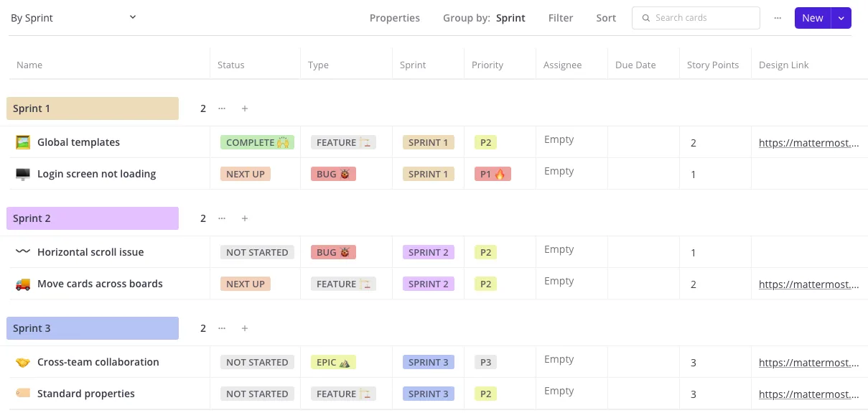Open the design link for Move cards across boards
Image resolution: width=868 pixels, height=413 pixels.
click(x=808, y=284)
